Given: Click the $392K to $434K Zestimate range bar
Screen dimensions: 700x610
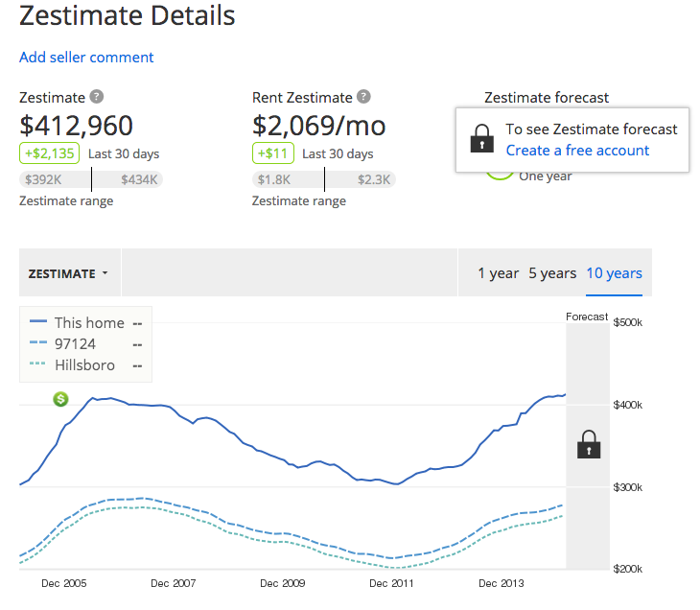Looking at the screenshot, I should pos(91,179).
